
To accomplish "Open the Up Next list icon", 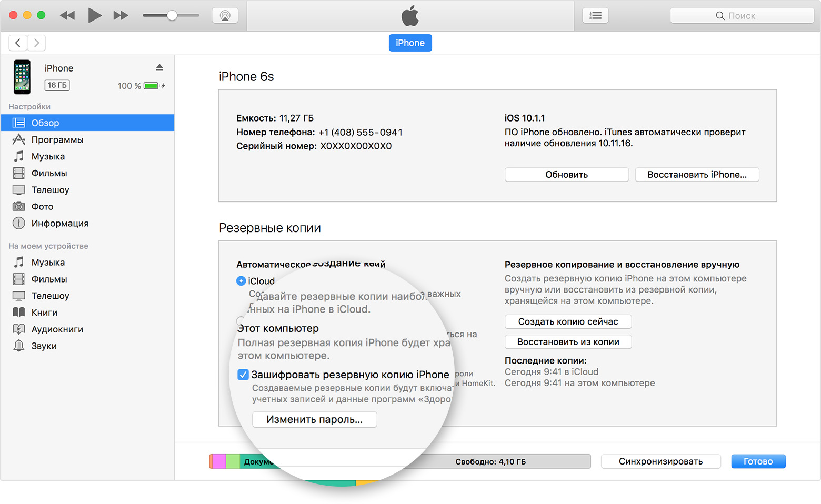I will pos(596,15).
